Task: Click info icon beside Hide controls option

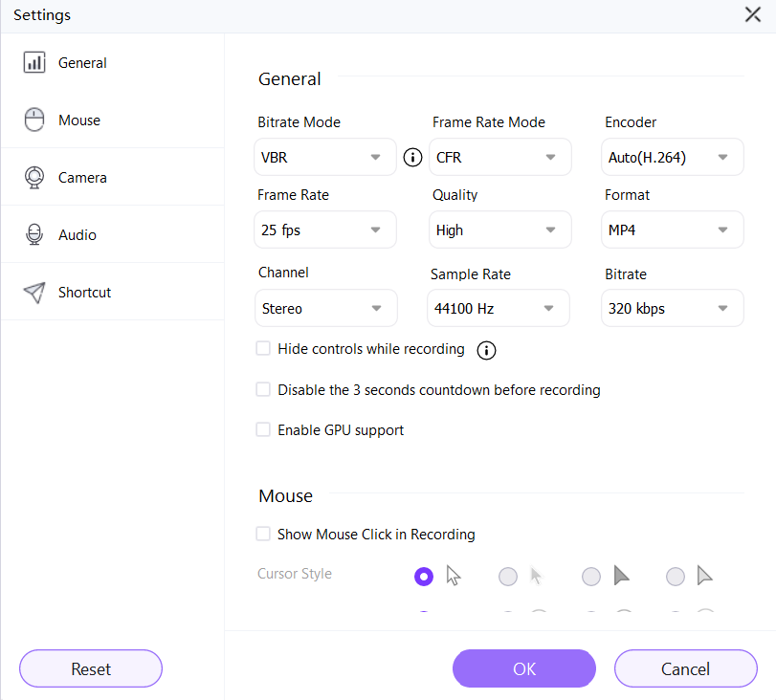Action: 486,350
